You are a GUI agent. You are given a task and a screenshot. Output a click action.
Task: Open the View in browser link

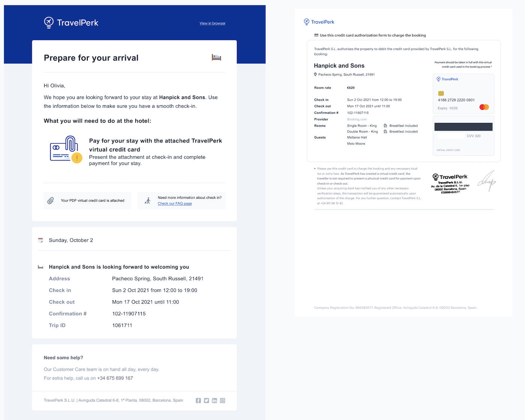point(213,23)
